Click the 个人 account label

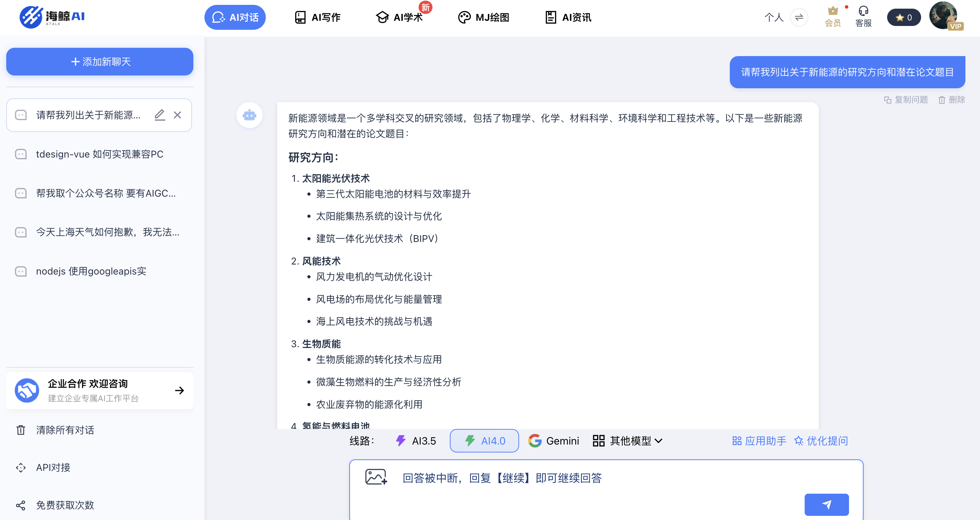[774, 17]
